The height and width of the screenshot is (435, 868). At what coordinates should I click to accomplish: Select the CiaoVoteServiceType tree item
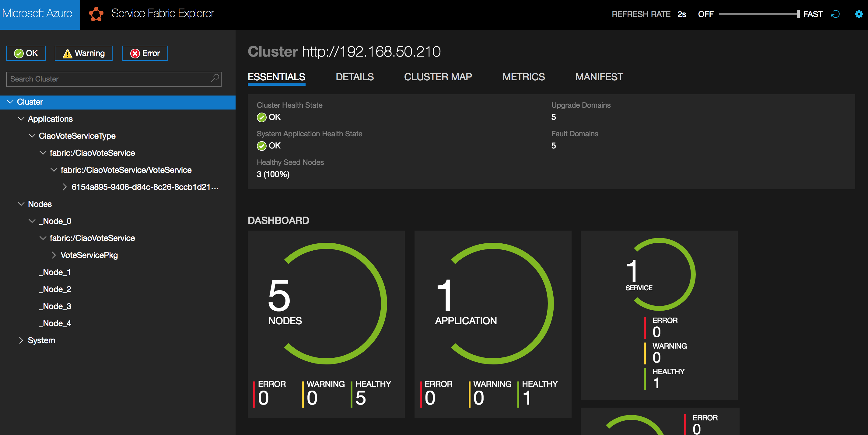pos(77,136)
